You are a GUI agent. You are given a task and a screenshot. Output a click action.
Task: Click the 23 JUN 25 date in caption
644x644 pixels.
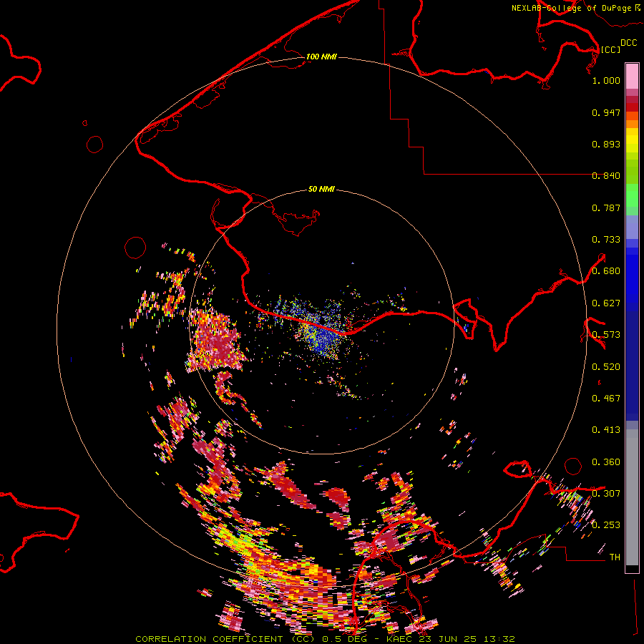click(x=448, y=639)
